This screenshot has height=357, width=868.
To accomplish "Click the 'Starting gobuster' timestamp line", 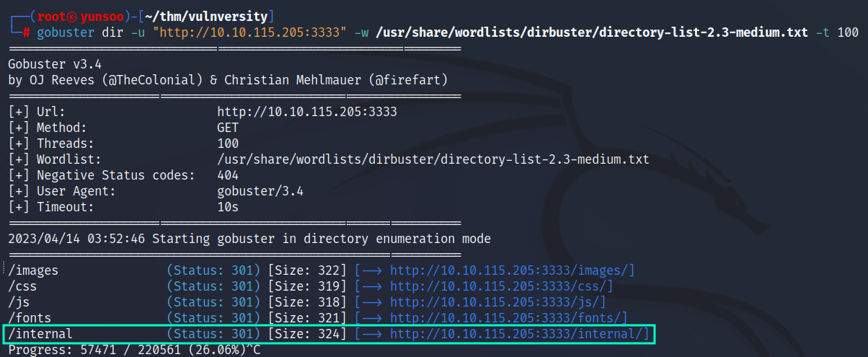I will point(249,239).
